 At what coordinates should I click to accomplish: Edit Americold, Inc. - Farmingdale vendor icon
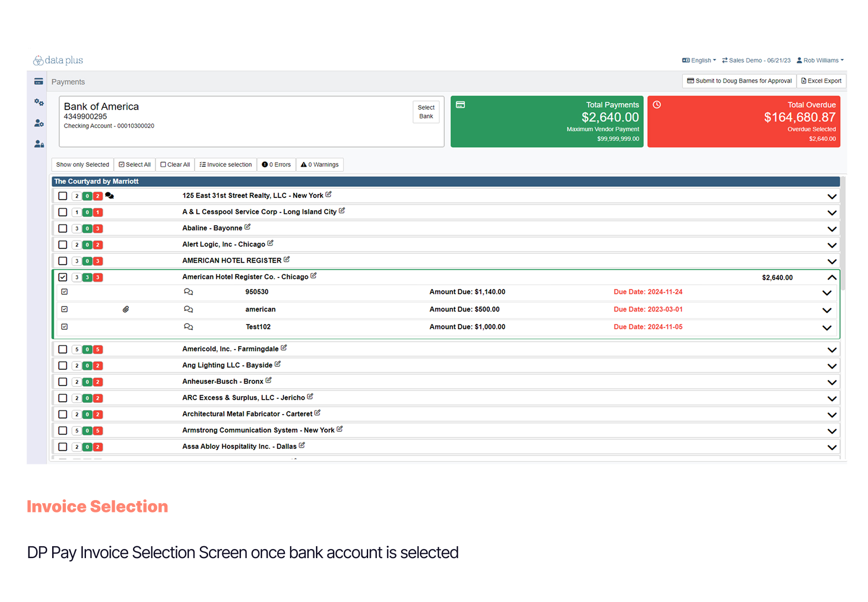coord(284,348)
